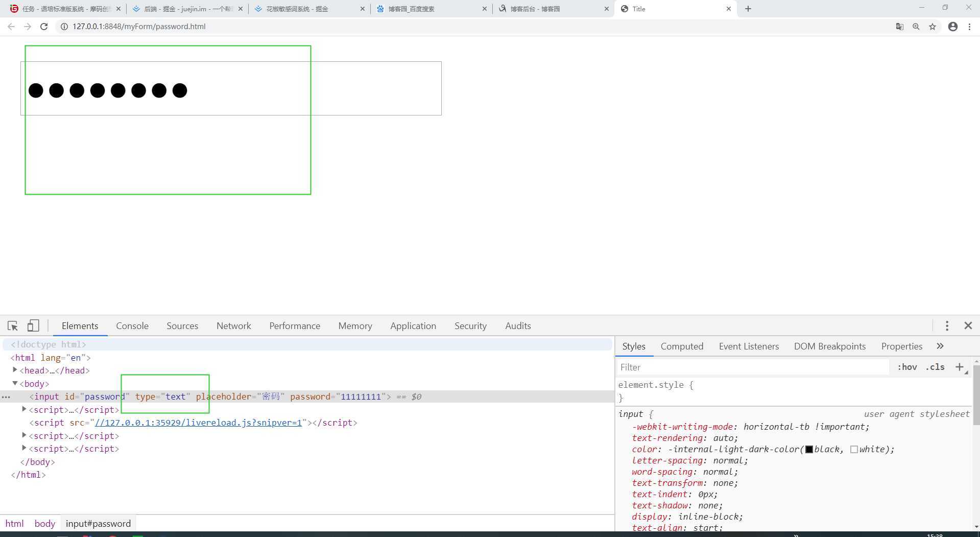The height and width of the screenshot is (537, 980).
Task: Select the DOM Breakpoints sidebar tab
Action: (x=830, y=346)
